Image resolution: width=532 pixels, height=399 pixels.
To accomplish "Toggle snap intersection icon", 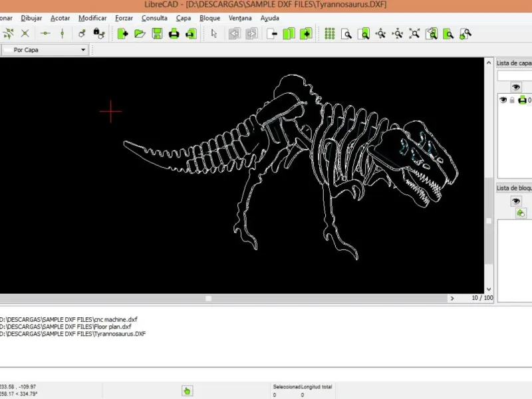I will point(25,33).
